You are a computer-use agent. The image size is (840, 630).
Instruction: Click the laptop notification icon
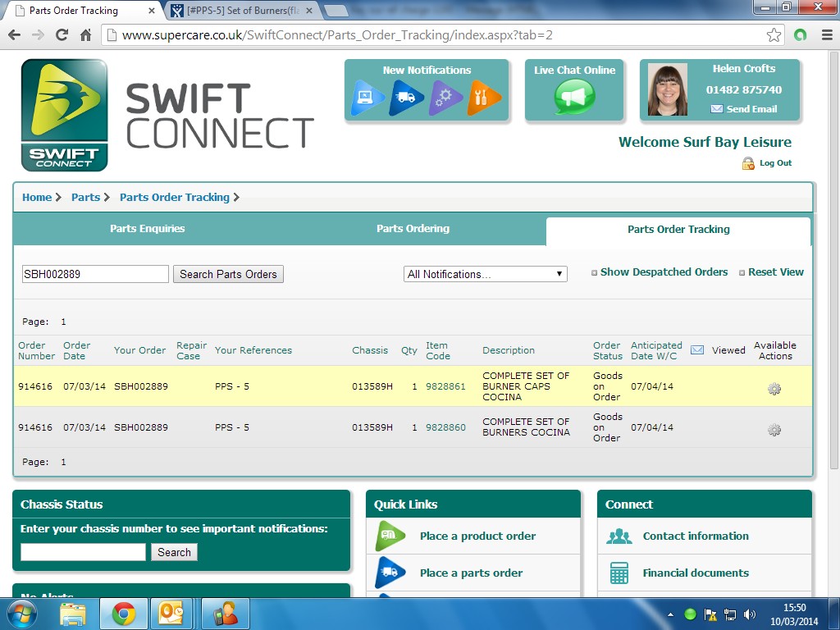pos(367,98)
